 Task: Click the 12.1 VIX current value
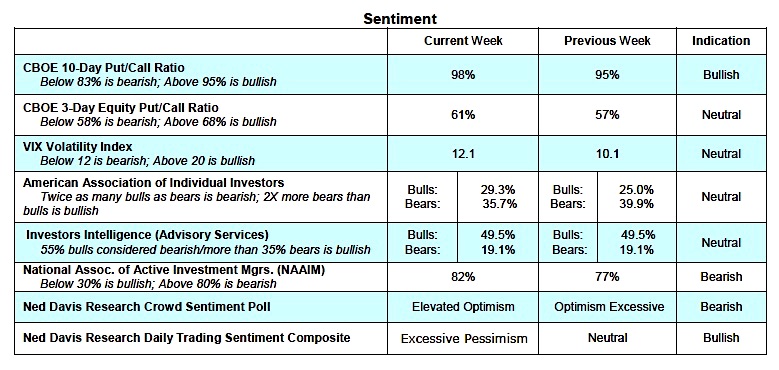point(463,153)
